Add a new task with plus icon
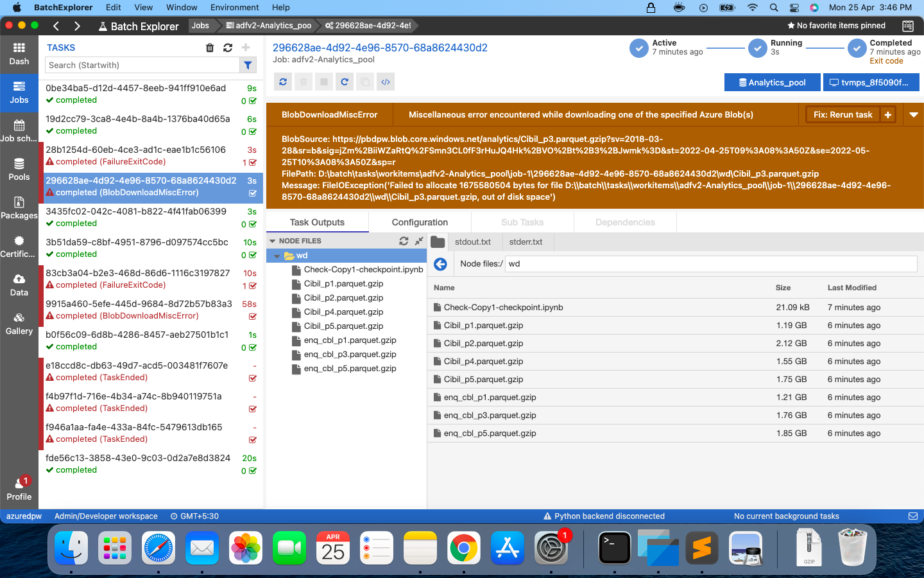This screenshot has height=578, width=924. 246,48
